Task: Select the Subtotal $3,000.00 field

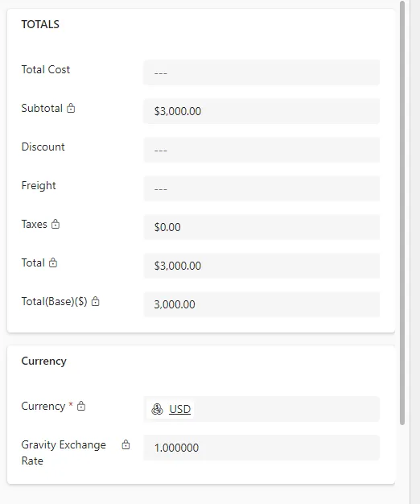Action: [261, 111]
